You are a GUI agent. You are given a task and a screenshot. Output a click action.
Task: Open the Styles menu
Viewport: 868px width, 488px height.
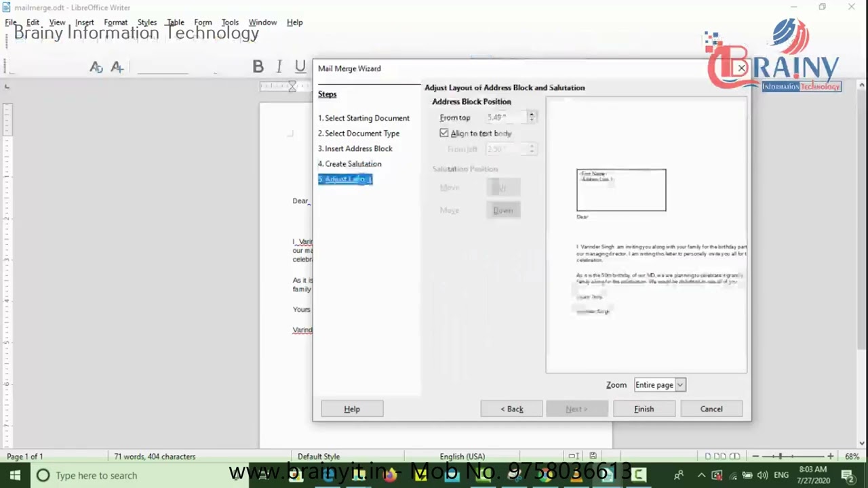(147, 22)
